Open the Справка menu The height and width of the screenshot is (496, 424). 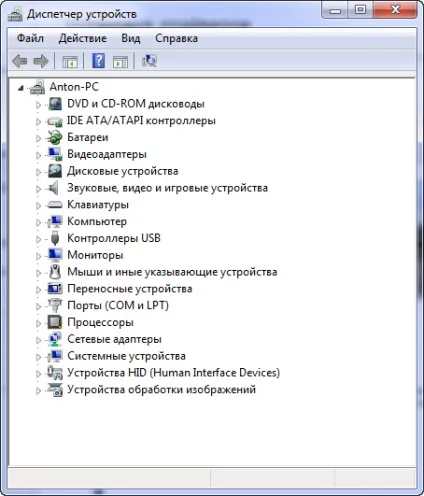[176, 38]
